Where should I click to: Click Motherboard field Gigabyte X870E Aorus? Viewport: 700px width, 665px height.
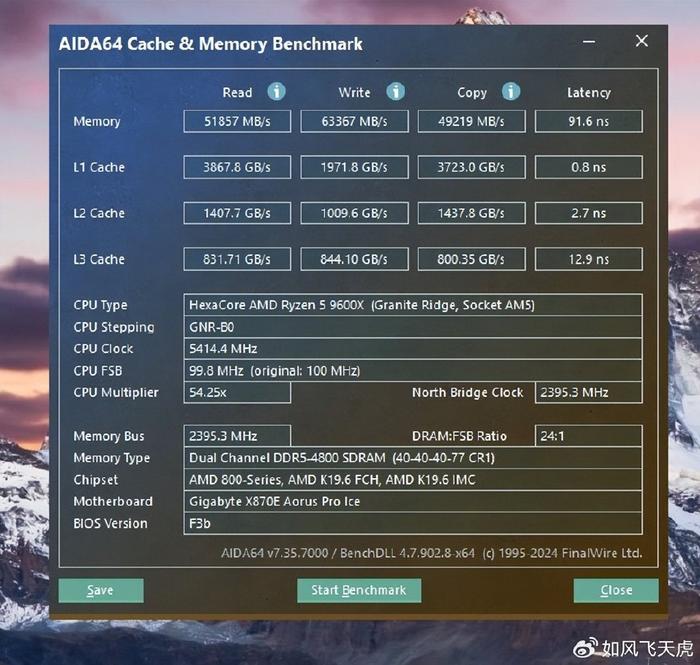click(x=413, y=502)
